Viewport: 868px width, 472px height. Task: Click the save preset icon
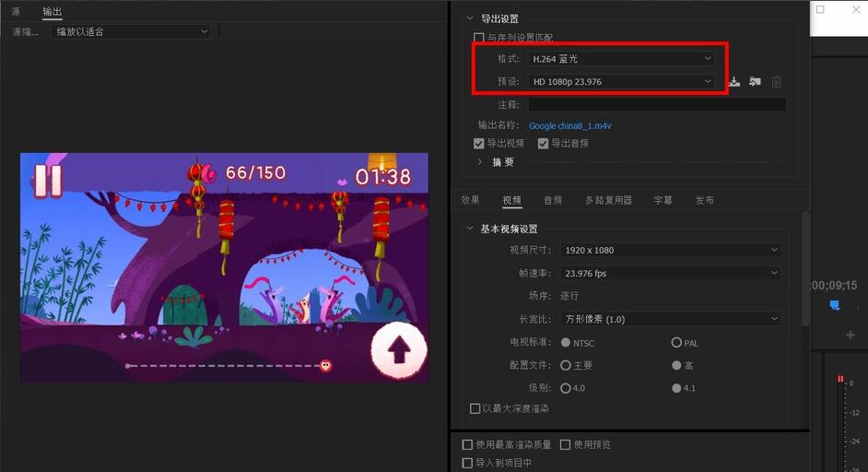(x=734, y=82)
